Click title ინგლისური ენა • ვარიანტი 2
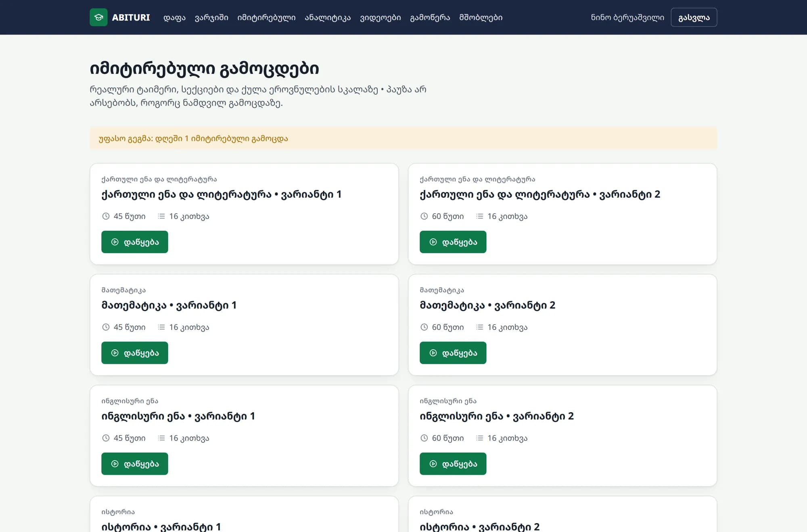The width and height of the screenshot is (807, 532). click(x=497, y=416)
